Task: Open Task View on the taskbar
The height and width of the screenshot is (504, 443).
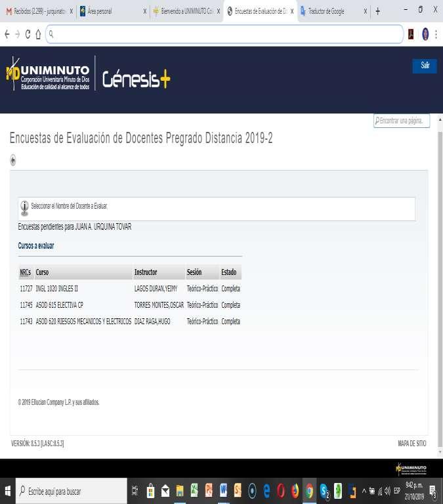Action: tap(135, 491)
